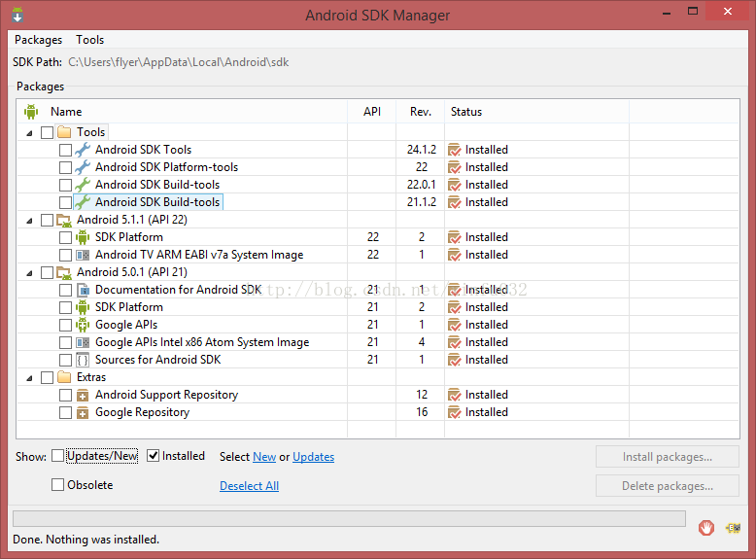This screenshot has width=756, height=559.
Task: Click the Installed status icon for Google Repository
Action: coord(454,412)
